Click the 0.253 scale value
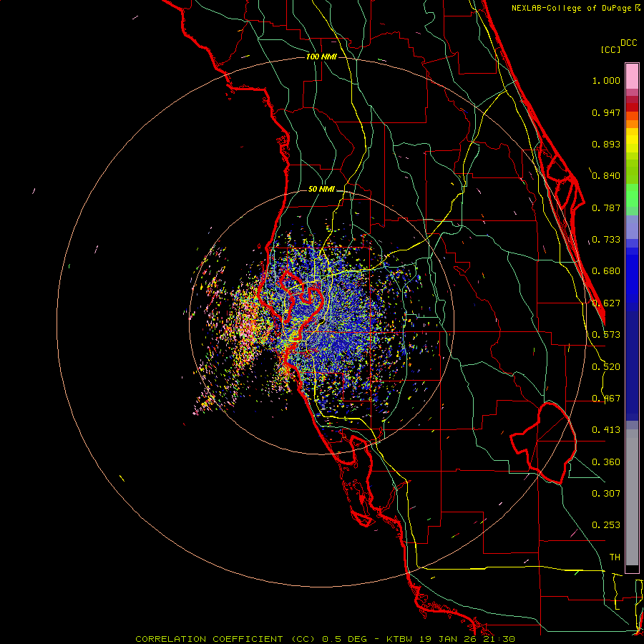The height and width of the screenshot is (644, 644). (606, 525)
